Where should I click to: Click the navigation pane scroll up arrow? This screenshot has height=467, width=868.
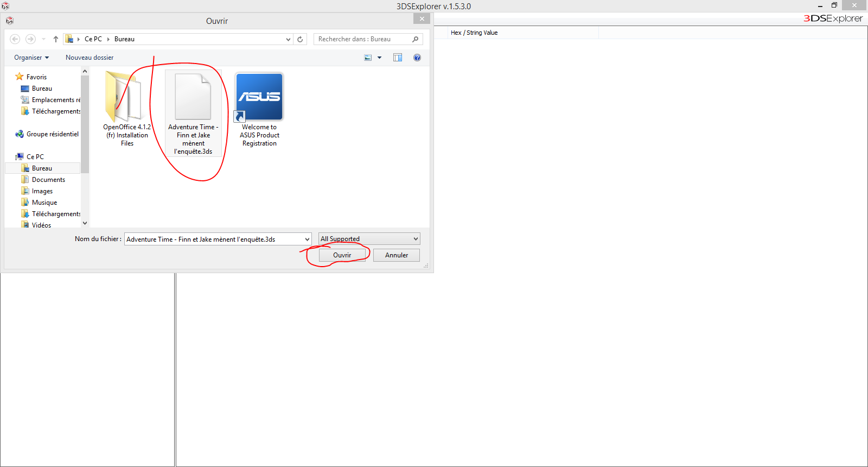click(85, 71)
